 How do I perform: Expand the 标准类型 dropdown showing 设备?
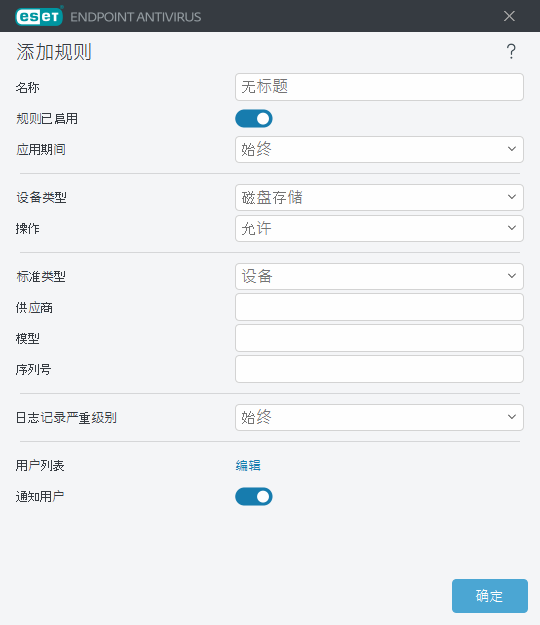379,276
